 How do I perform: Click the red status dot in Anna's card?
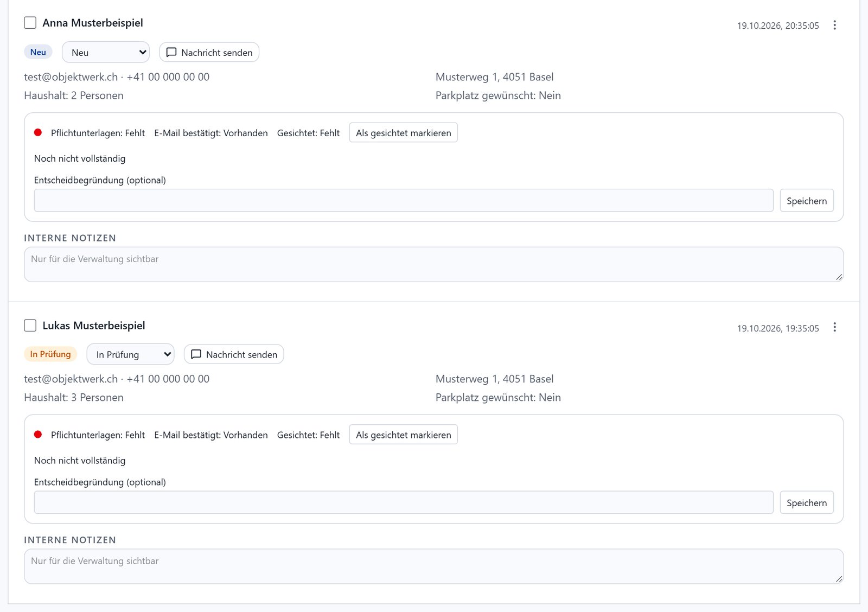tap(38, 132)
